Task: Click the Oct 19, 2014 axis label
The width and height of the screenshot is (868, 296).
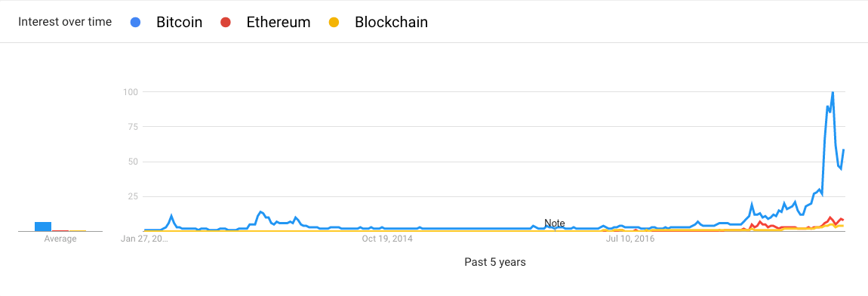Action: click(387, 239)
